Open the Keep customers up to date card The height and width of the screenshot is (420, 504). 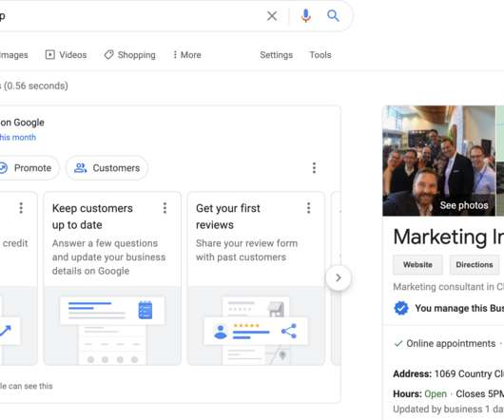(112, 278)
